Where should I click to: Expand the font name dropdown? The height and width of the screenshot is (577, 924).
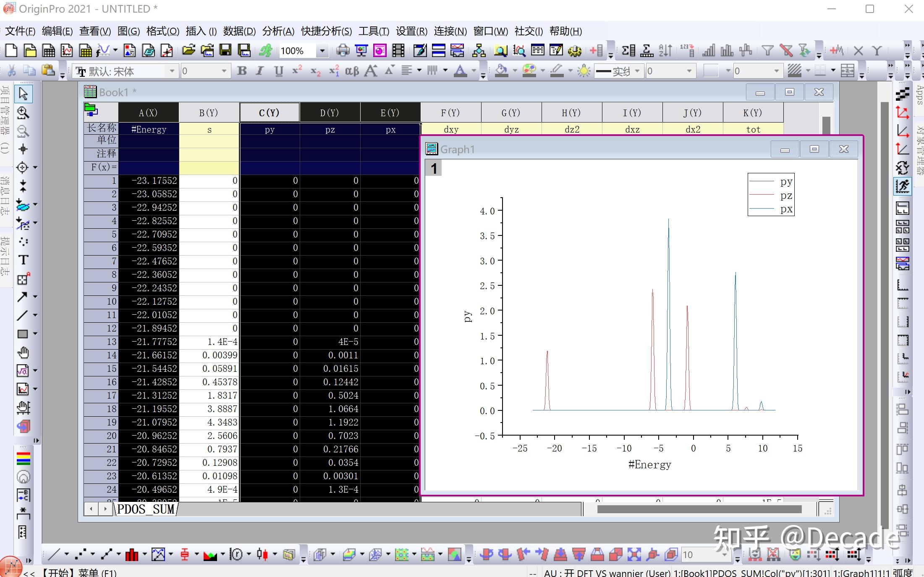[172, 71]
